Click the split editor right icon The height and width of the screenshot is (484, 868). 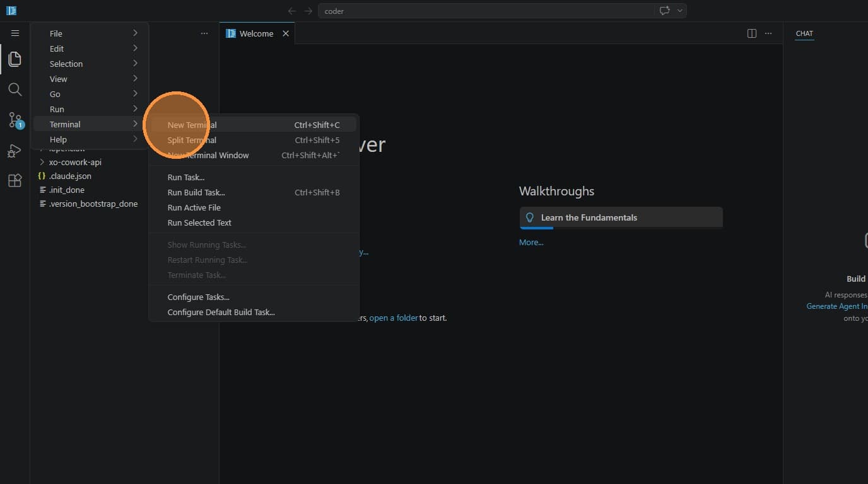752,33
